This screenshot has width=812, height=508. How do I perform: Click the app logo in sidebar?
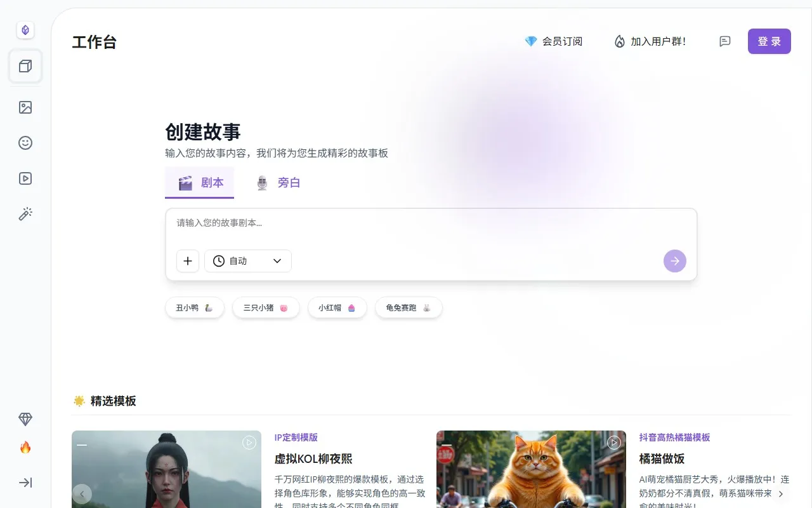click(x=25, y=30)
